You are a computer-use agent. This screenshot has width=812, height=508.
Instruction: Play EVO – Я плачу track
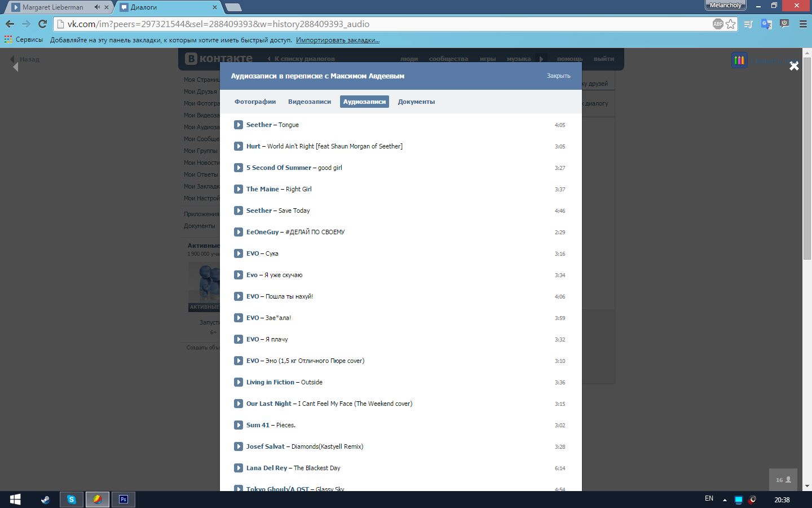click(x=239, y=339)
